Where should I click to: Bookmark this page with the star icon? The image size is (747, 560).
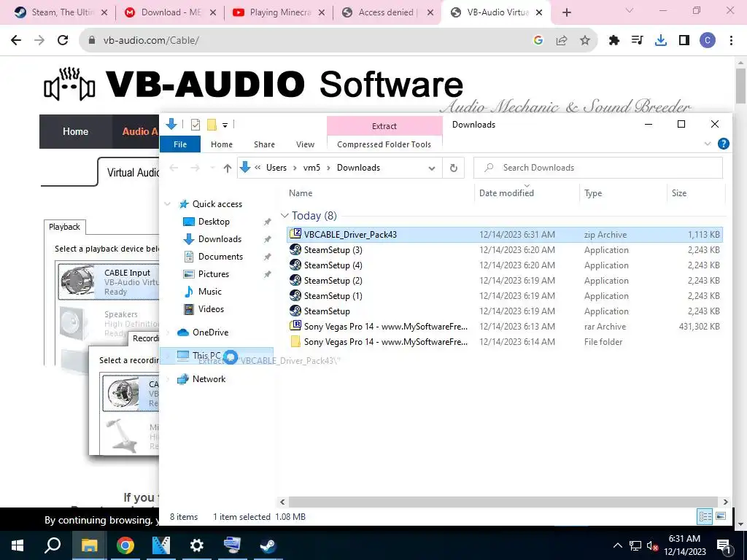585,41
